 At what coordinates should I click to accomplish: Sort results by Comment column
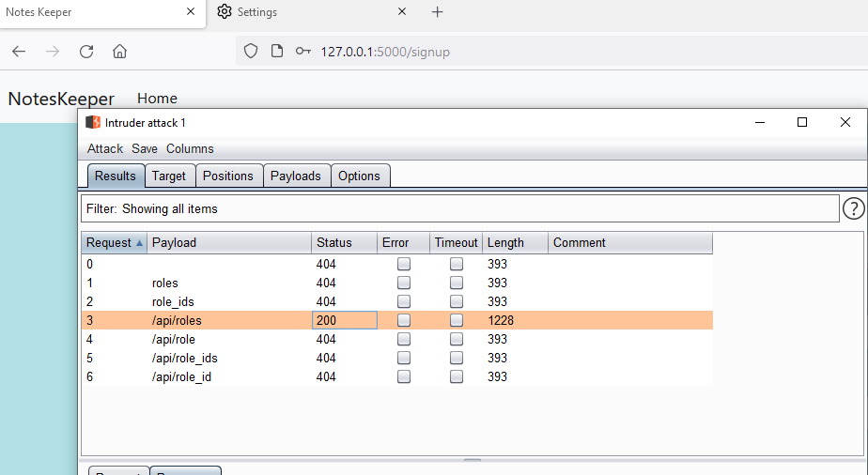coord(630,243)
